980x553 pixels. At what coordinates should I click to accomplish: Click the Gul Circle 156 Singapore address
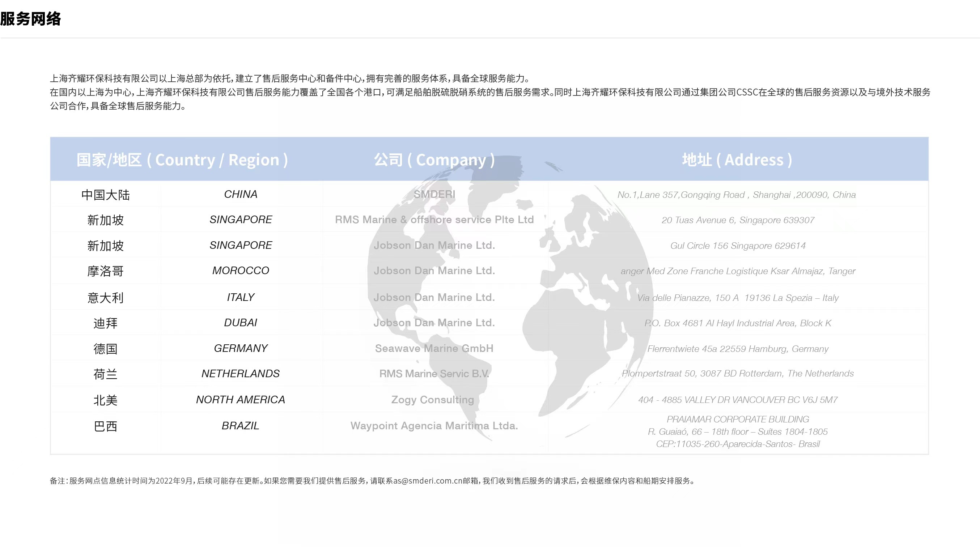point(738,246)
